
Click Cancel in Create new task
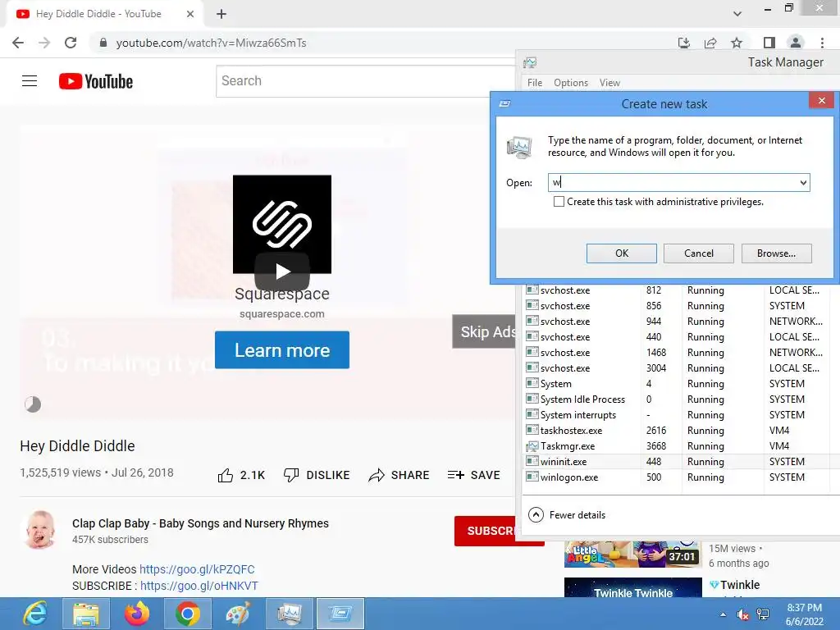(x=699, y=253)
